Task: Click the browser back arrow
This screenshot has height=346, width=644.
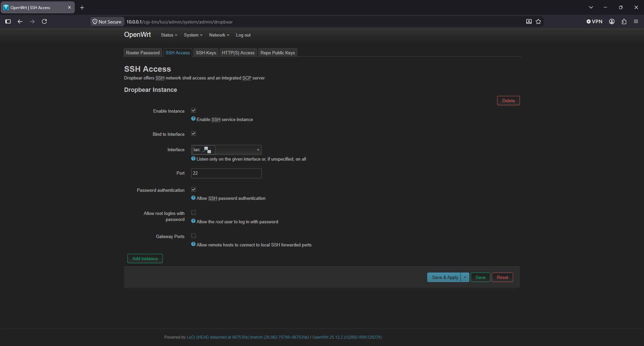Action: [x=20, y=21]
